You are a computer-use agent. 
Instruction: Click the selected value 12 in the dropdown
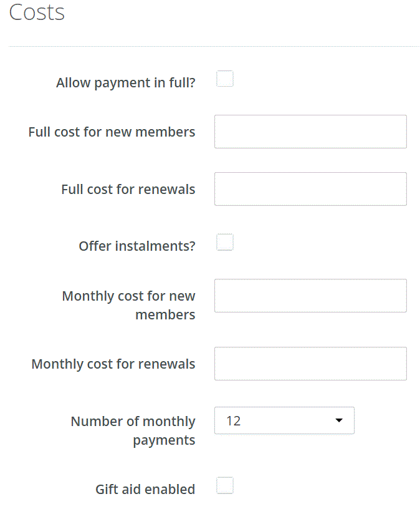click(x=234, y=421)
